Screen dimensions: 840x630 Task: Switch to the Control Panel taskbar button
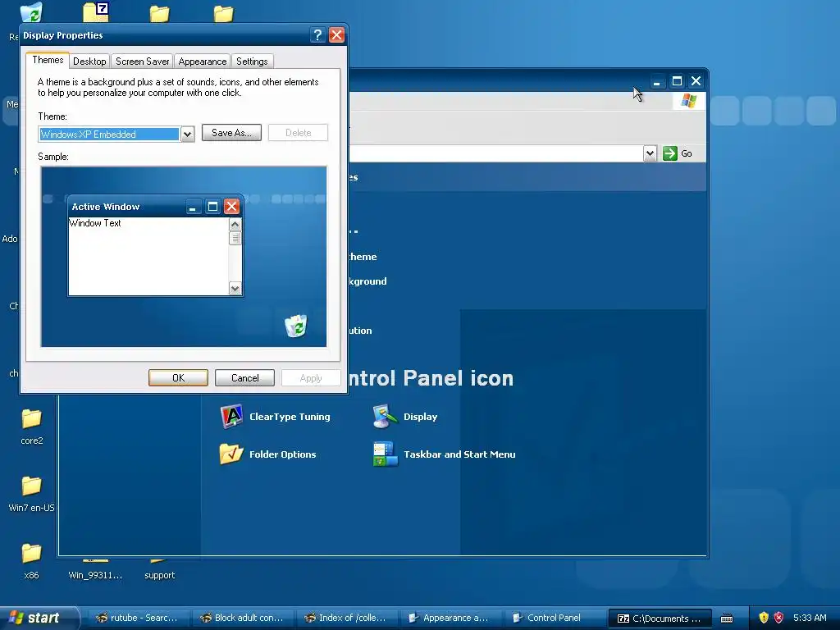click(555, 618)
